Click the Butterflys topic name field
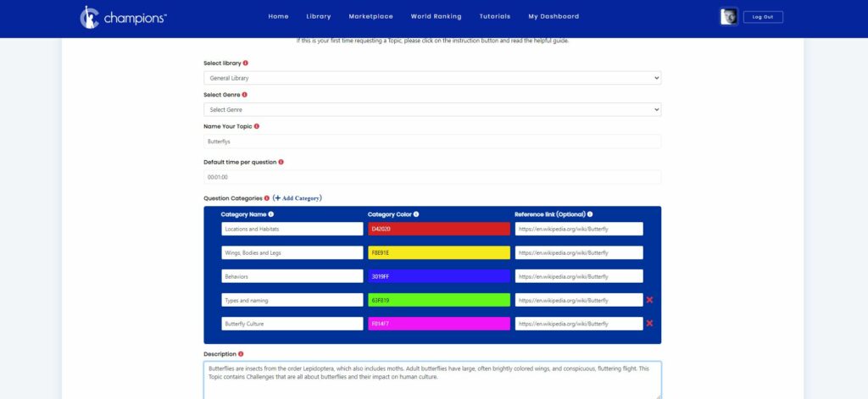Screen dimensions: 868x399 click(x=432, y=141)
